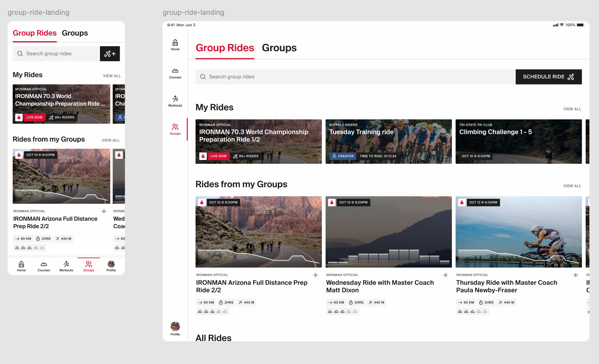Open mobile IRONMAN 70.3 World Championship card

[61, 104]
